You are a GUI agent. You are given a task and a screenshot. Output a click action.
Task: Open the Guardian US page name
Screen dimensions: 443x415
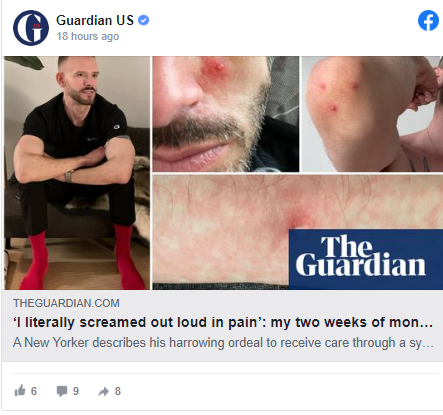(x=95, y=20)
